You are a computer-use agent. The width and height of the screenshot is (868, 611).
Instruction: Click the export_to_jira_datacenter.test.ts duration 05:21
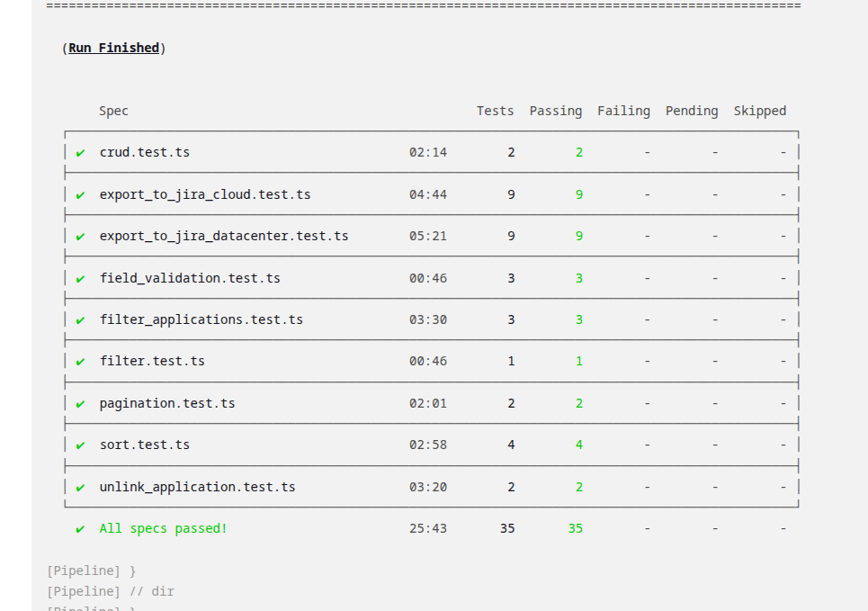[x=428, y=236]
